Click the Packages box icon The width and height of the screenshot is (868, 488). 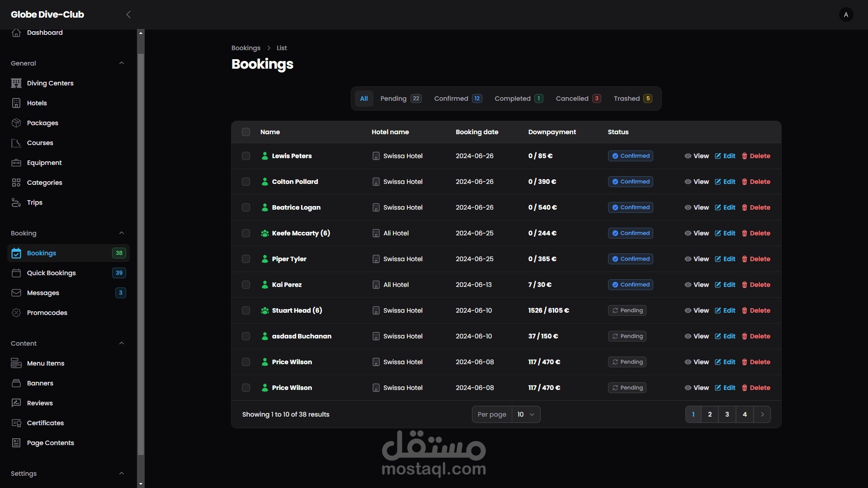pos(16,123)
